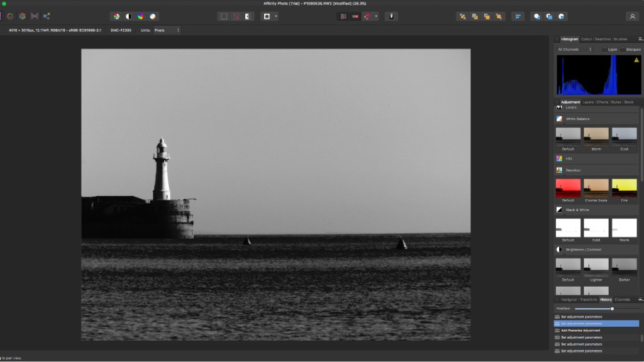Screen dimensions: 644x362
Task: Click the Auto Levels toolbar icon
Action: point(116,16)
